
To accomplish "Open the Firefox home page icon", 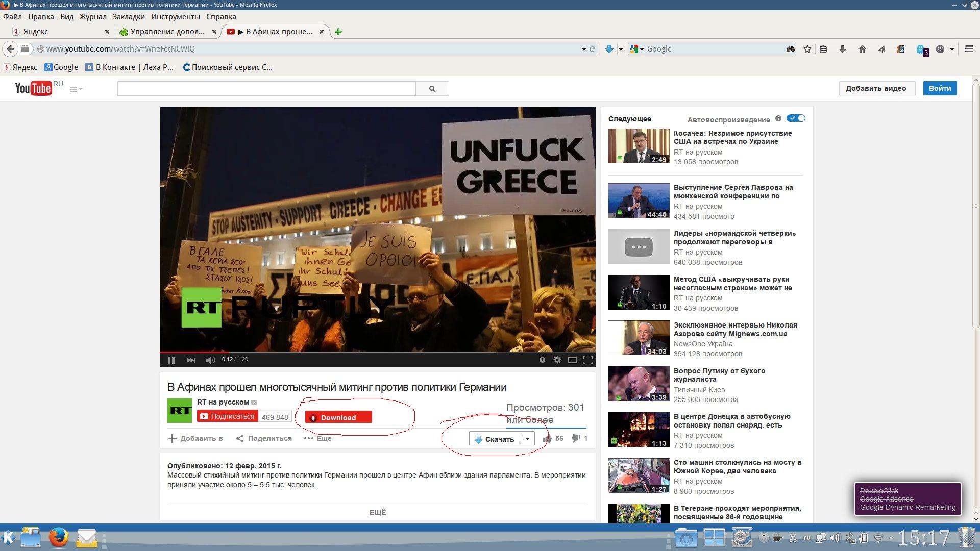I will tap(862, 49).
